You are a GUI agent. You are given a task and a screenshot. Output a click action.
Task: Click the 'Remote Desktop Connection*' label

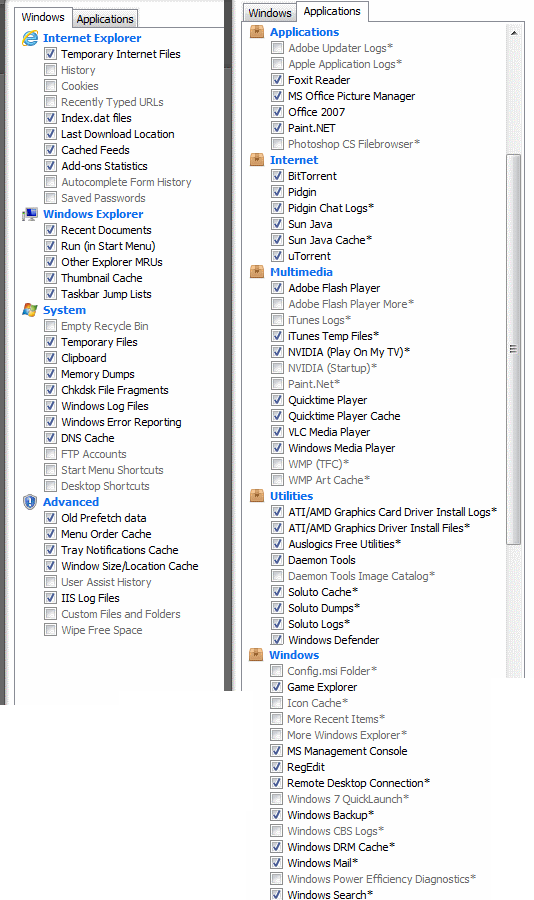pyautogui.click(x=358, y=783)
